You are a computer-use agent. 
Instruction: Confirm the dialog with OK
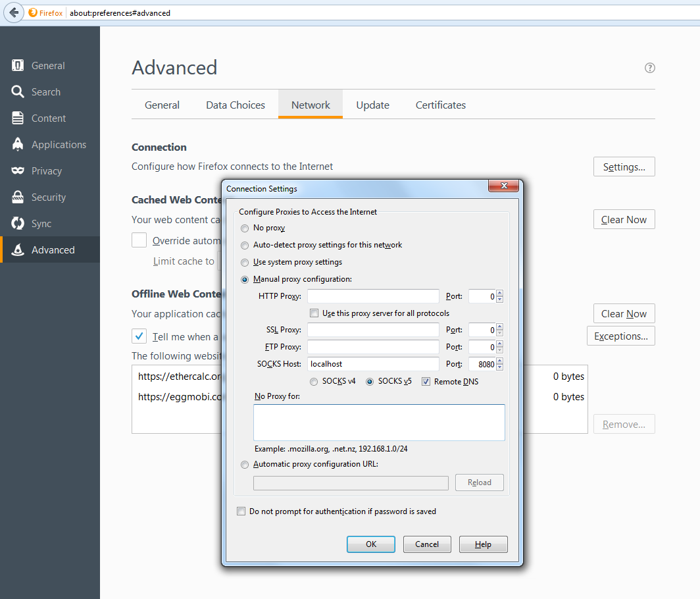click(x=371, y=544)
